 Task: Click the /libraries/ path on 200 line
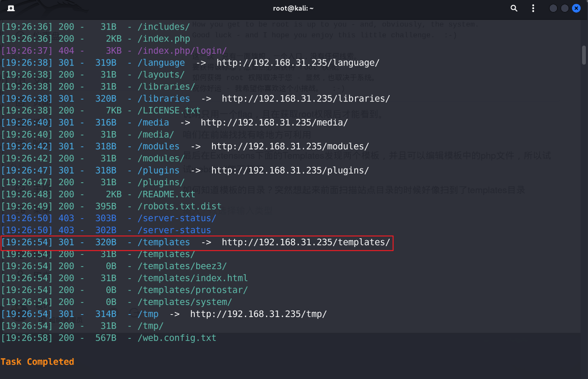click(166, 87)
